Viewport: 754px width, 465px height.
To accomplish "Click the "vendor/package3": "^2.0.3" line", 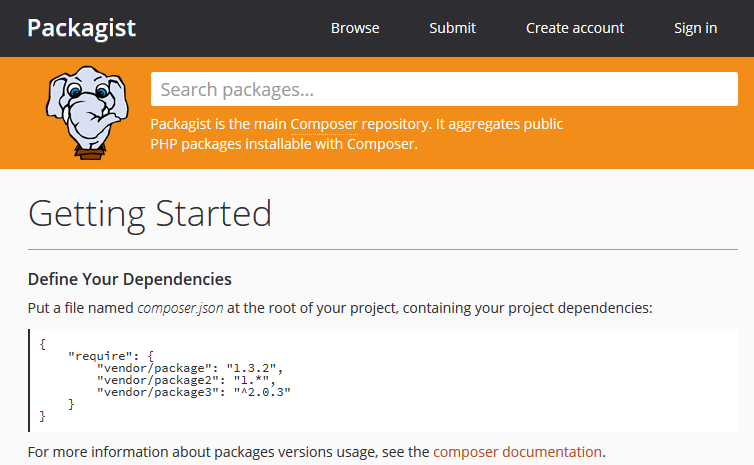I will click(194, 392).
